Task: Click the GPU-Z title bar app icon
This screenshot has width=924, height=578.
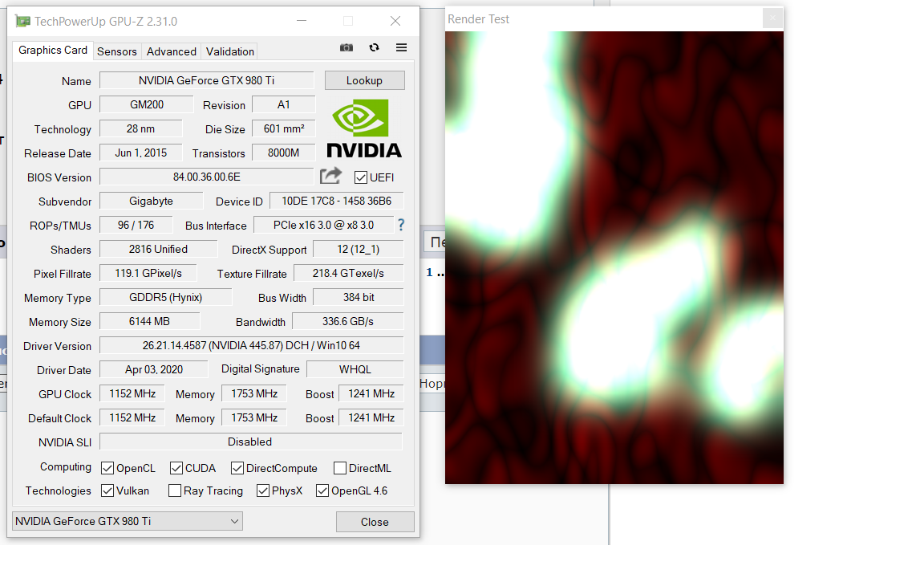Action: click(22, 21)
